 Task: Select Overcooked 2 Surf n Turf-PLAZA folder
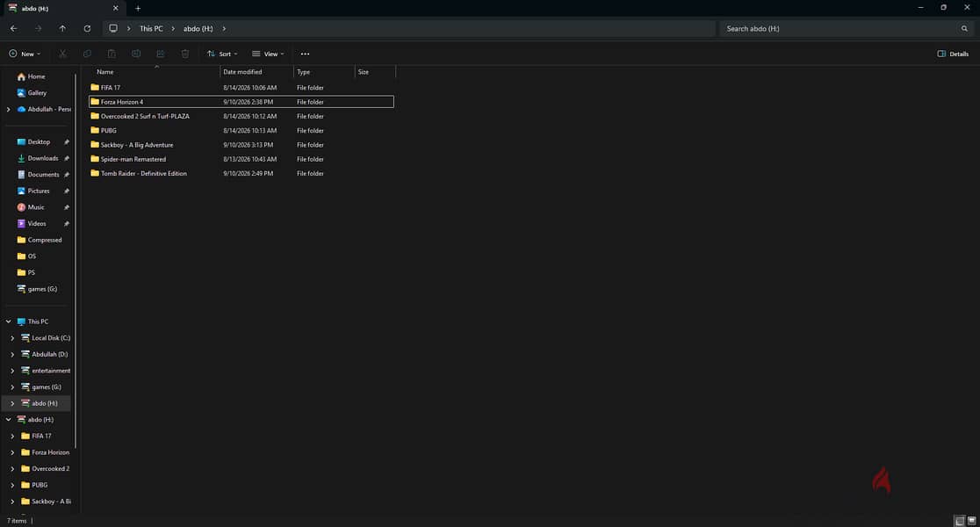pos(241,116)
